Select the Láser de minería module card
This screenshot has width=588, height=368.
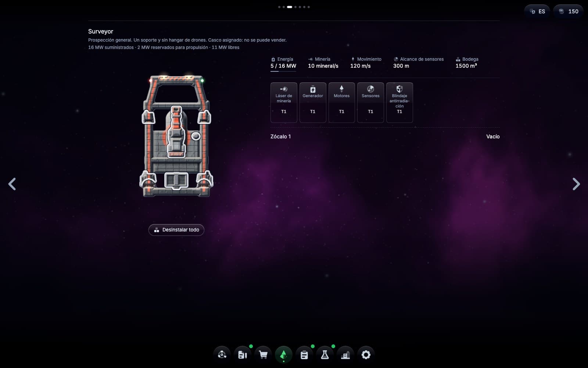coord(284,102)
